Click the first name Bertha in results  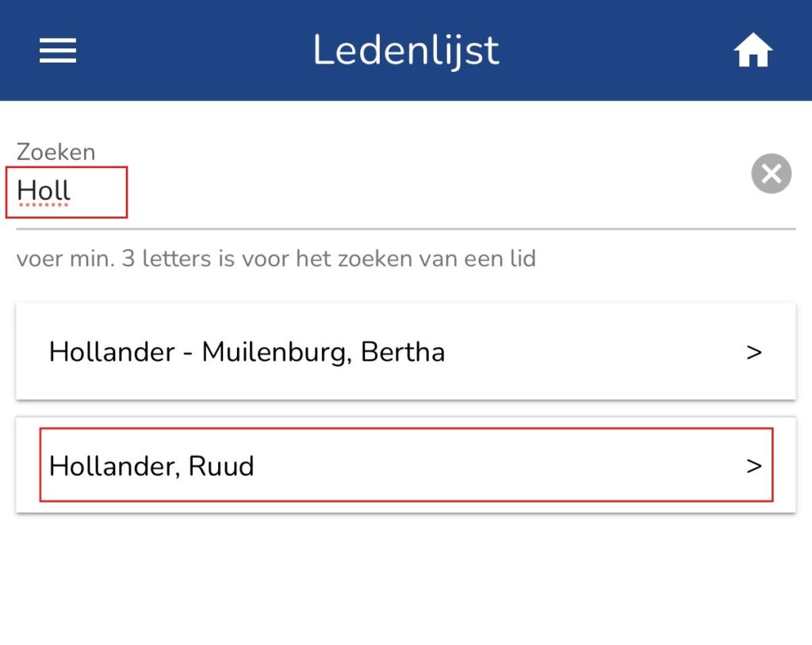coord(403,352)
